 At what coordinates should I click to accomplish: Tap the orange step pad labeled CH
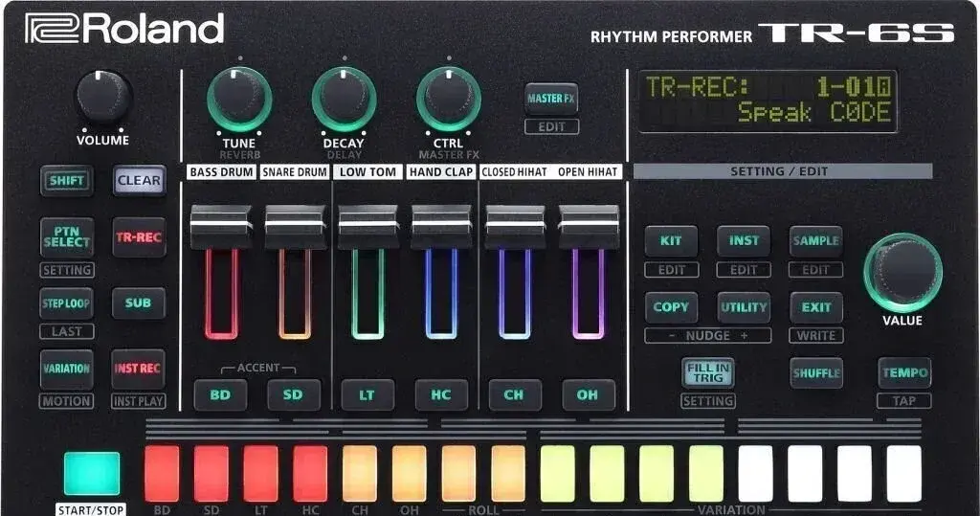click(x=360, y=474)
